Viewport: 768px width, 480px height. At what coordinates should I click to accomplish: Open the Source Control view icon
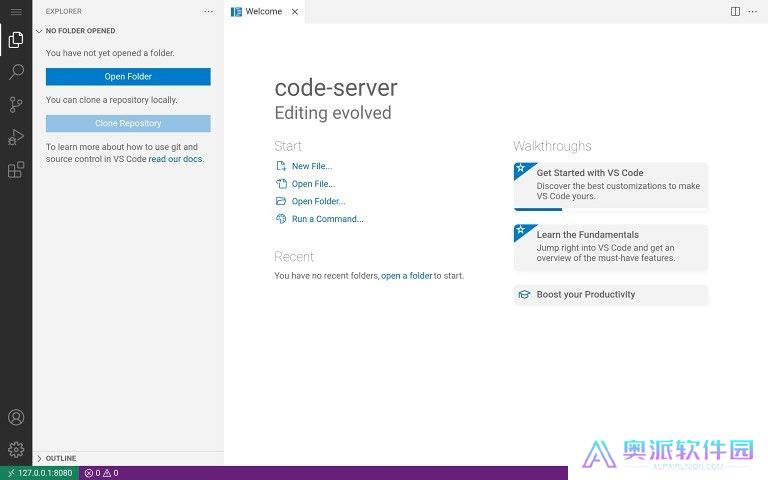pos(16,104)
